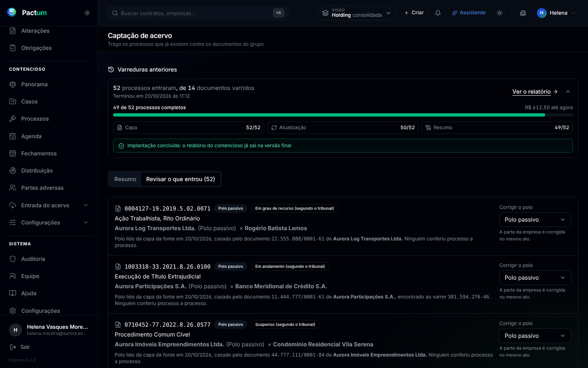The width and height of the screenshot is (588, 368).
Task: Open Casos folder icon in sidebar
Action: [13, 101]
